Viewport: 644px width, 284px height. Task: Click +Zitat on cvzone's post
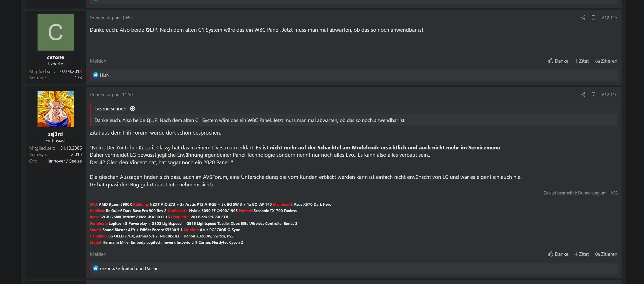(581, 61)
